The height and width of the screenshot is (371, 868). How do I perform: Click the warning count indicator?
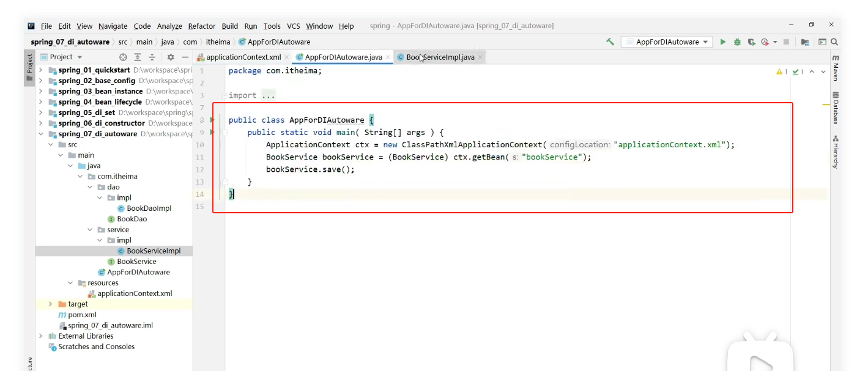click(x=782, y=72)
